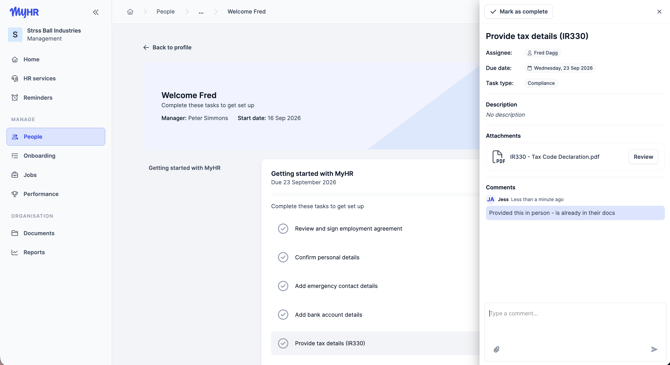Screen dimensions: 670x365
Task: Open task Confirm personal details
Action: 327,257
